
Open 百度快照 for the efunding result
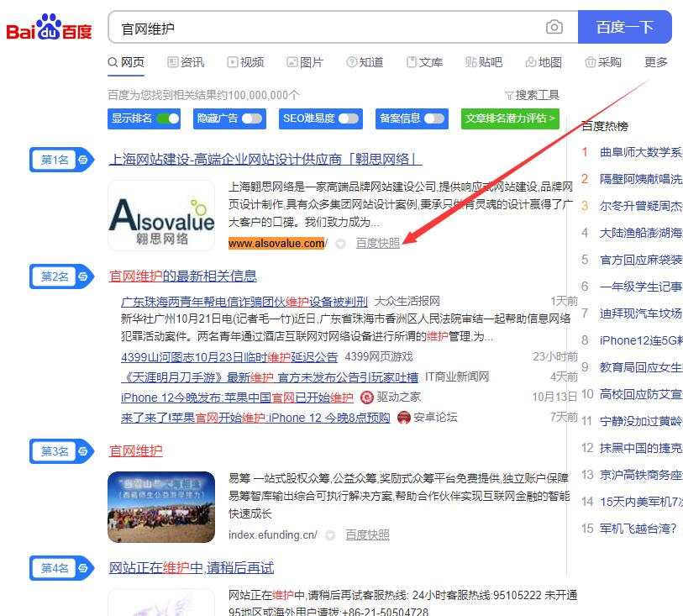point(367,535)
